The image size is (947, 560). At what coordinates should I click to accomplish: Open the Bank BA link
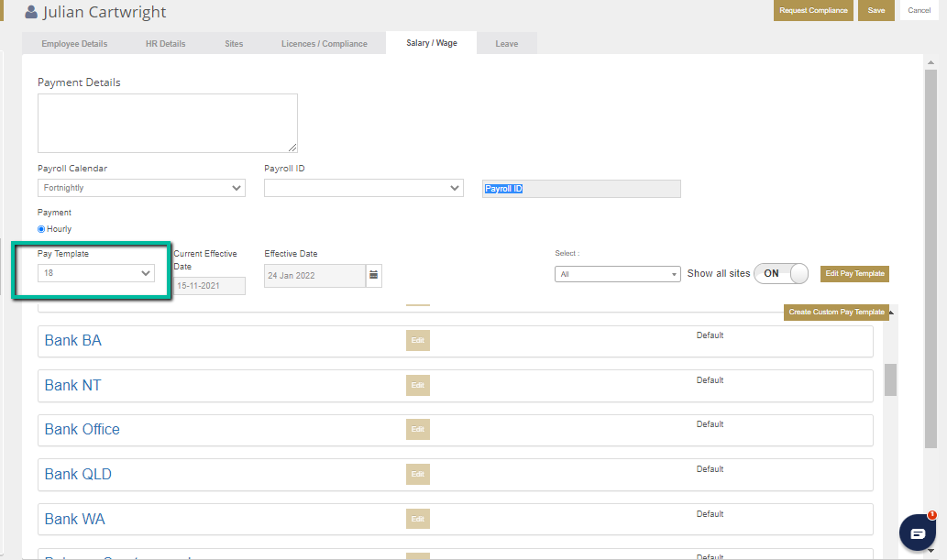point(73,341)
